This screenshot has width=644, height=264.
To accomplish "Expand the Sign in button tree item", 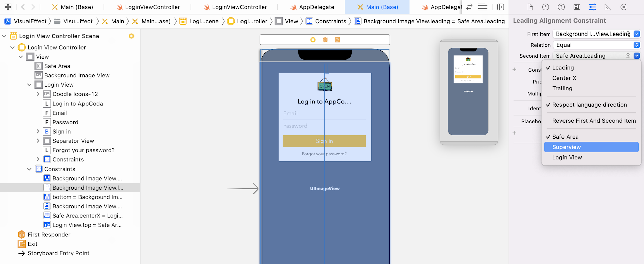I will 38,132.
